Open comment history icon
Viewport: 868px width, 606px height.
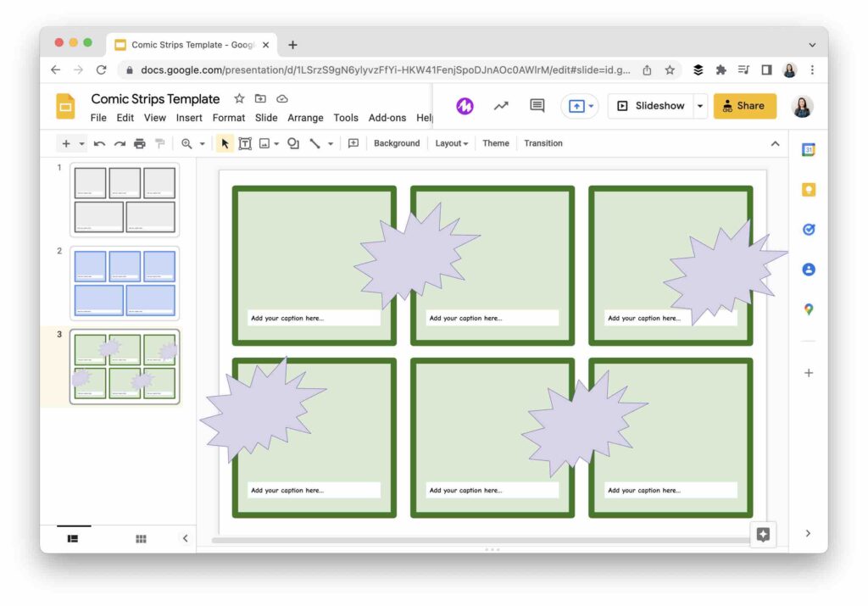[x=537, y=106]
